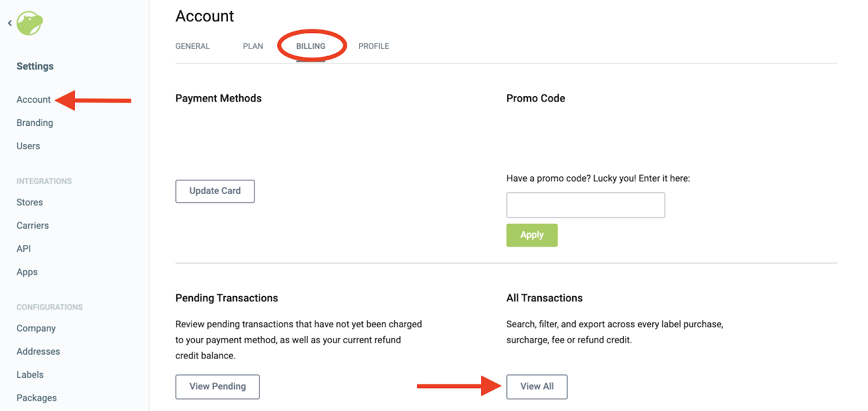Switch to the GENERAL tab

[x=192, y=46]
